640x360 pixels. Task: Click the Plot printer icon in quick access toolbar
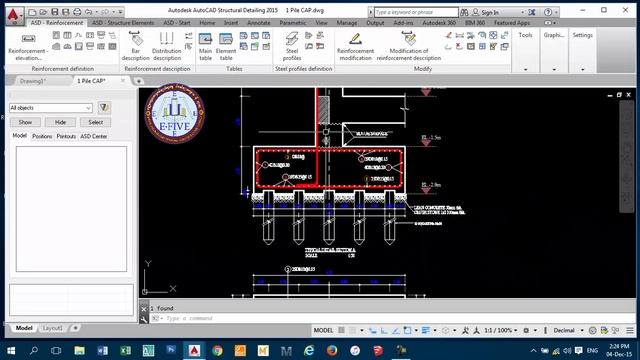[x=77, y=12]
